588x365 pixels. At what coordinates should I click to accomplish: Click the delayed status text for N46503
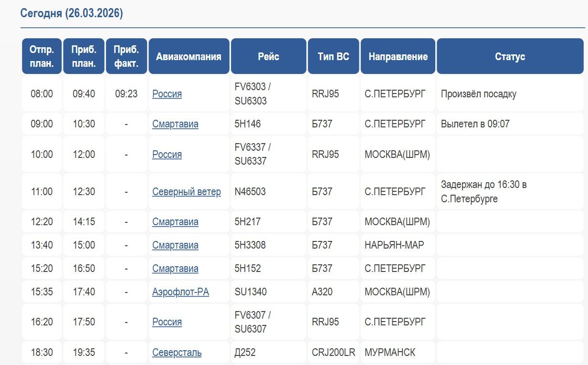click(x=483, y=191)
